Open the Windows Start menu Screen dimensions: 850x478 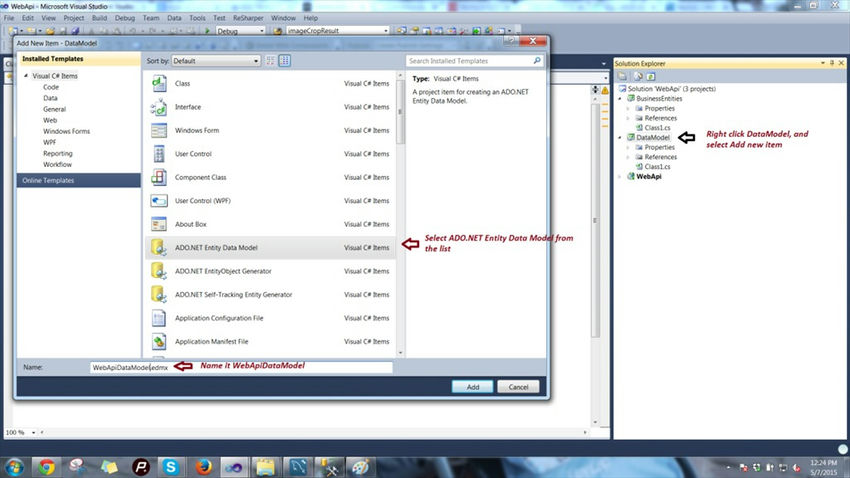tap(13, 467)
